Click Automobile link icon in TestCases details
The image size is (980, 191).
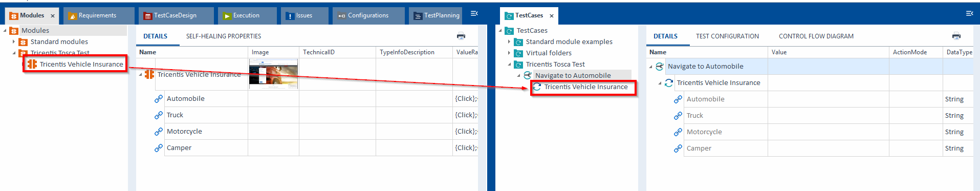point(678,99)
